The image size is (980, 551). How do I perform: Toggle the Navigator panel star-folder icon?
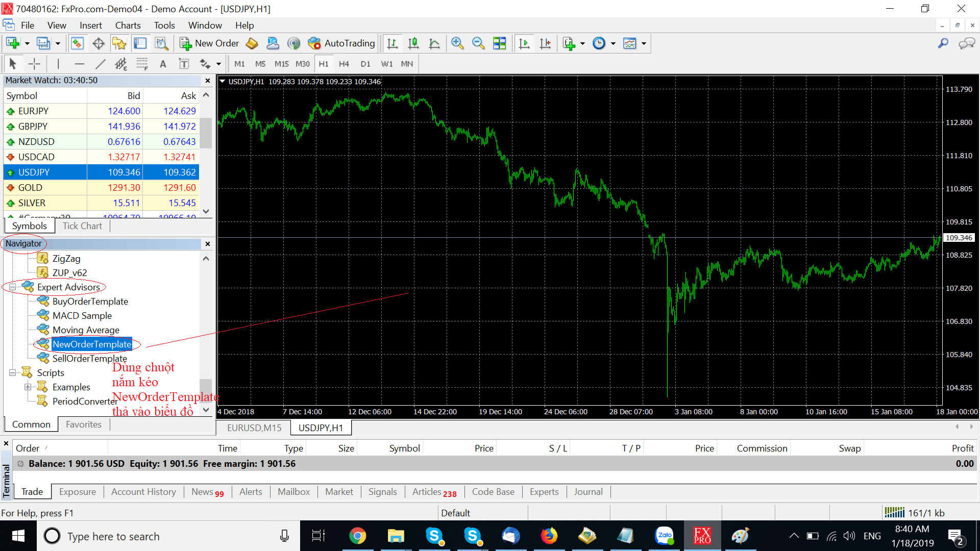(x=119, y=43)
